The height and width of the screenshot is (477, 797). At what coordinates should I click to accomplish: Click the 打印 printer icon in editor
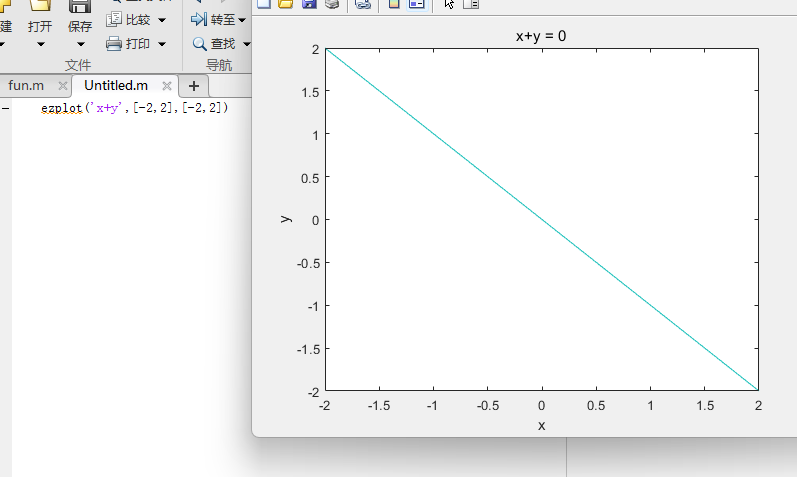click(x=114, y=44)
